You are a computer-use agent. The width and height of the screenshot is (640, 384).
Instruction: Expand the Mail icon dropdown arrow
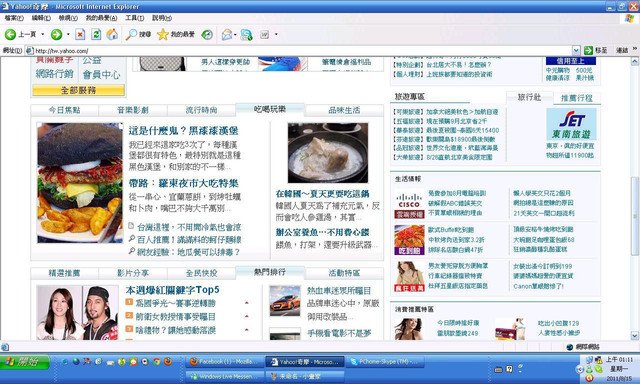click(236, 35)
